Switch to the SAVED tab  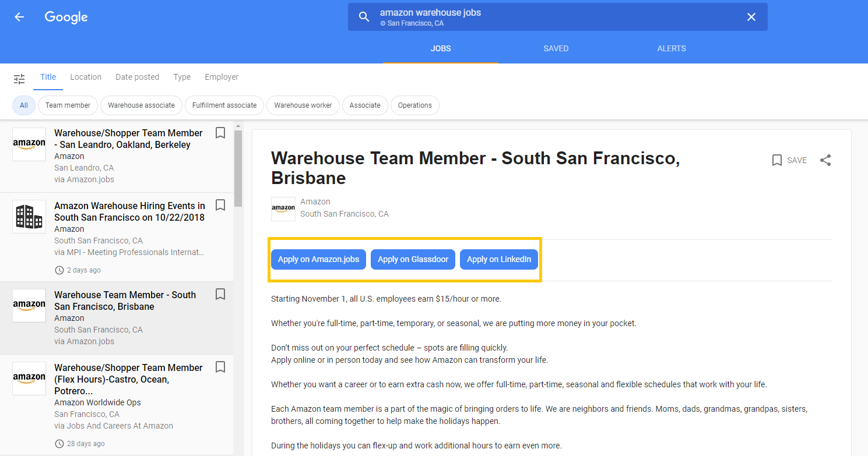[x=556, y=48]
